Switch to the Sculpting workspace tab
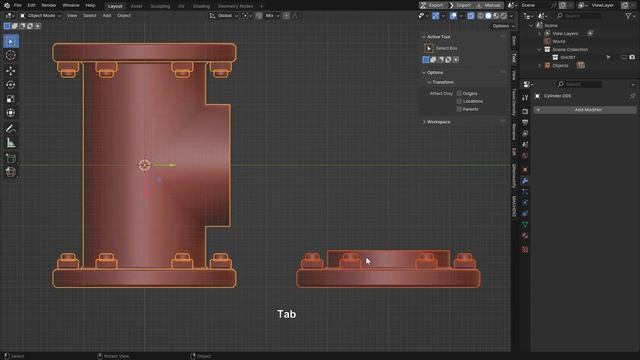Image resolution: width=640 pixels, height=360 pixels. pos(160,6)
